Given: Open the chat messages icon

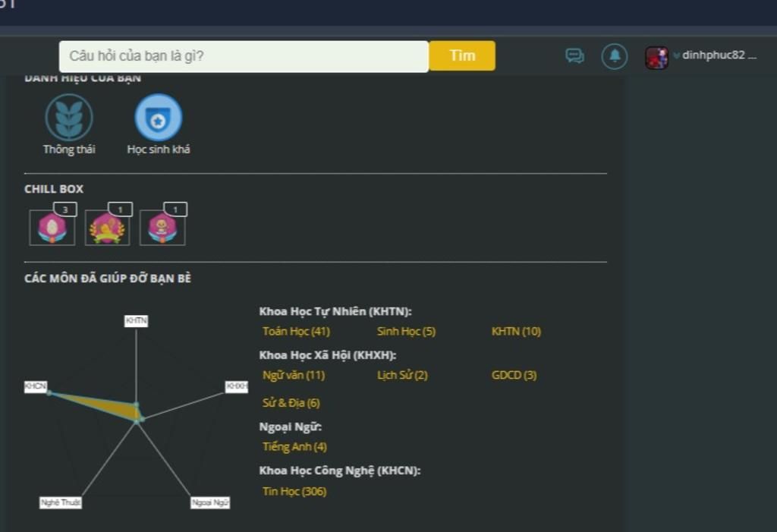Looking at the screenshot, I should 575,56.
